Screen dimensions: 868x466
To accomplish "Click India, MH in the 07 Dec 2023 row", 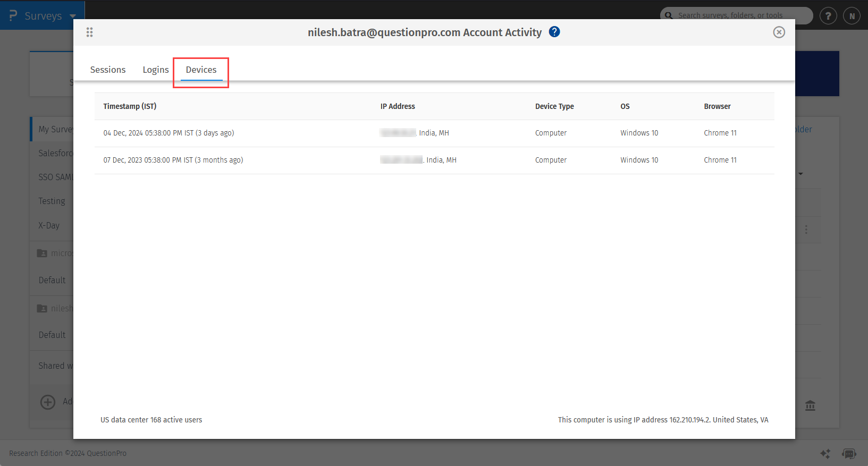I will point(441,160).
